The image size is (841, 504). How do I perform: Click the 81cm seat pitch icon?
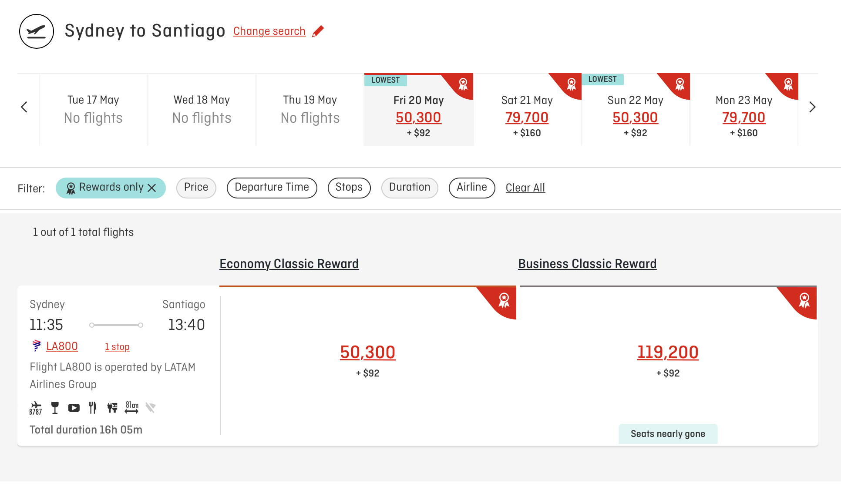pyautogui.click(x=132, y=407)
